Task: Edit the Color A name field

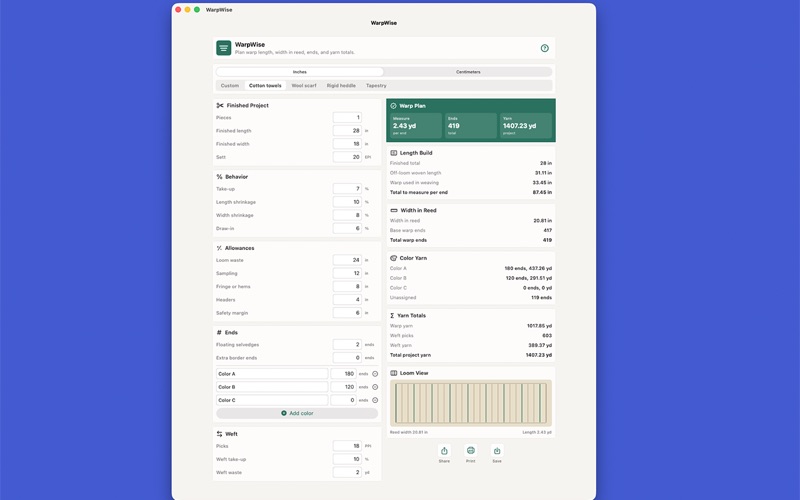Action: pyautogui.click(x=272, y=374)
